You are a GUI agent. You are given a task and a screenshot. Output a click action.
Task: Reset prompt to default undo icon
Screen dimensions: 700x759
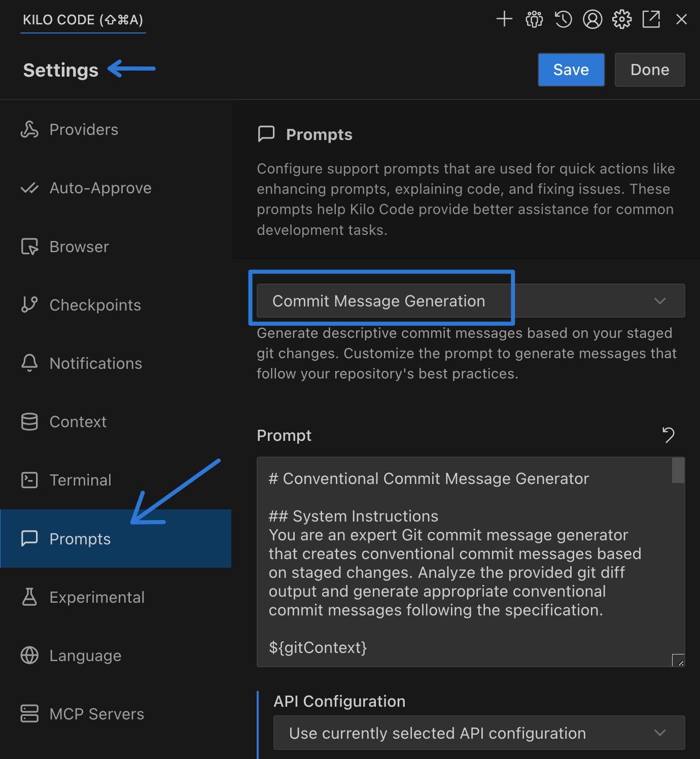[669, 435]
